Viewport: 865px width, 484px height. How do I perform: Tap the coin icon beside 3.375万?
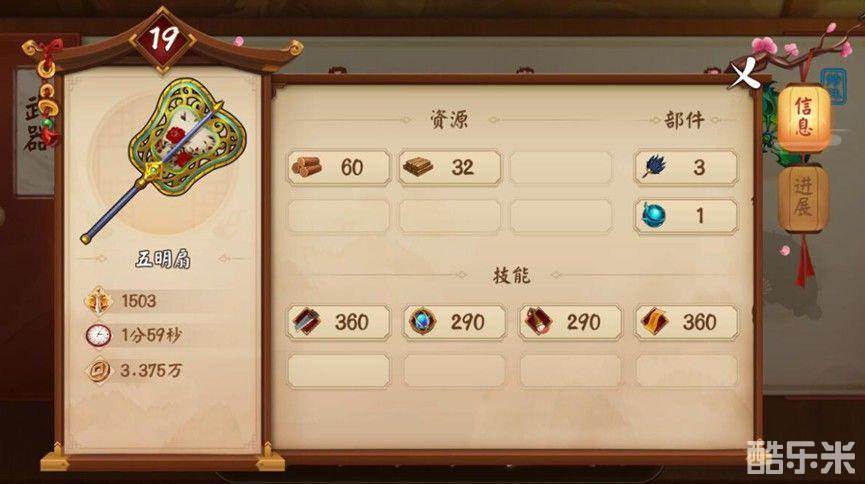tap(99, 370)
